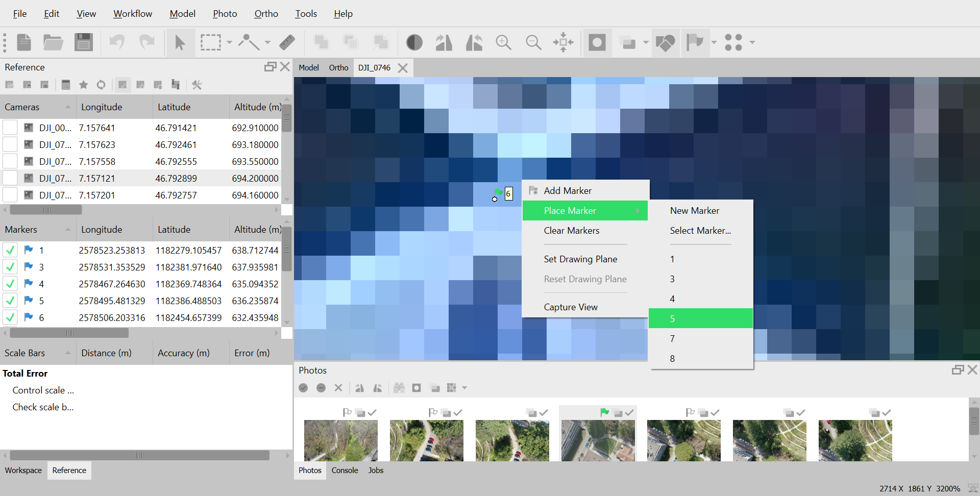Click horizontal scrollbar under Markers table
980x496 pixels.
pos(69,333)
